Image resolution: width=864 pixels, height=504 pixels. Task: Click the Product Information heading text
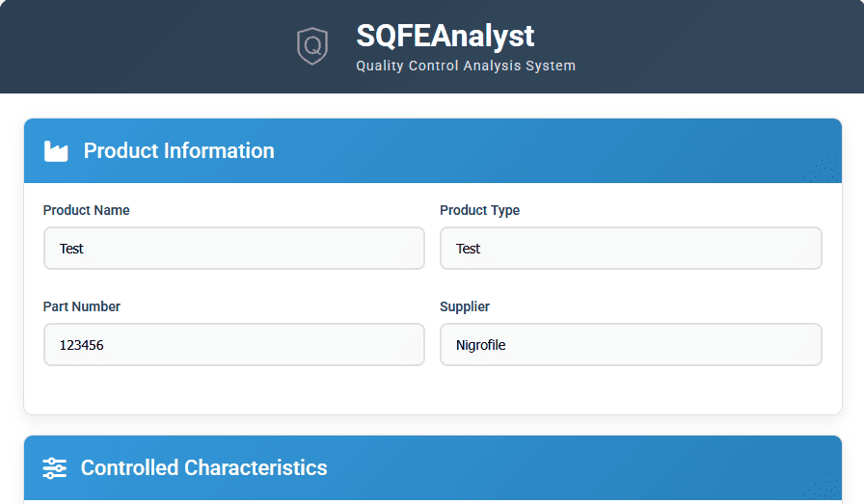tap(178, 150)
